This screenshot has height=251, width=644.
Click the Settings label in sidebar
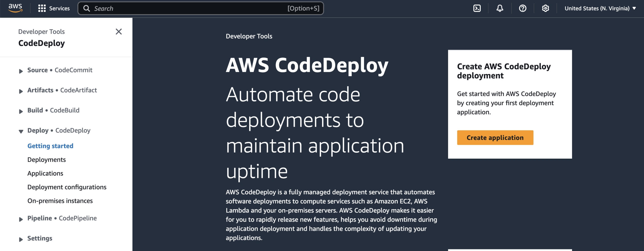point(40,238)
